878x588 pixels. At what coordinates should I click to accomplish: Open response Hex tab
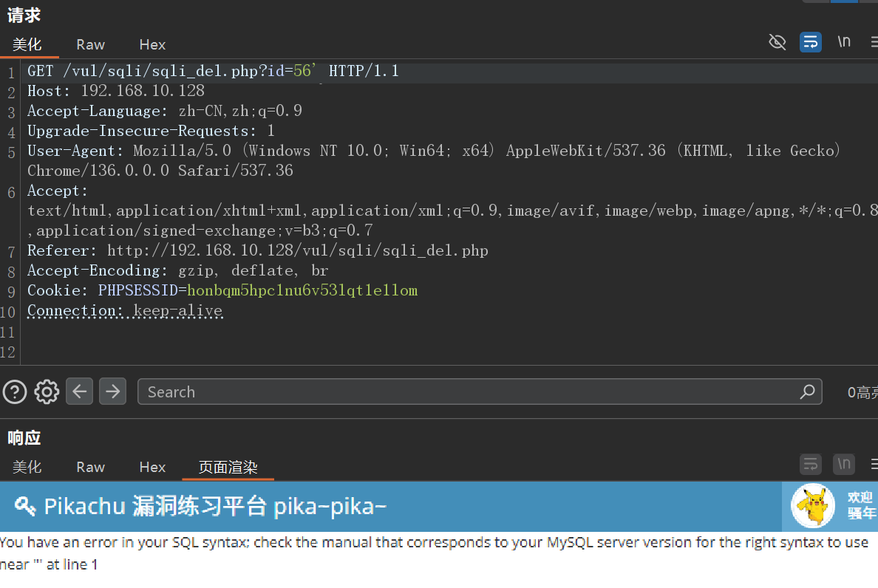(x=152, y=468)
